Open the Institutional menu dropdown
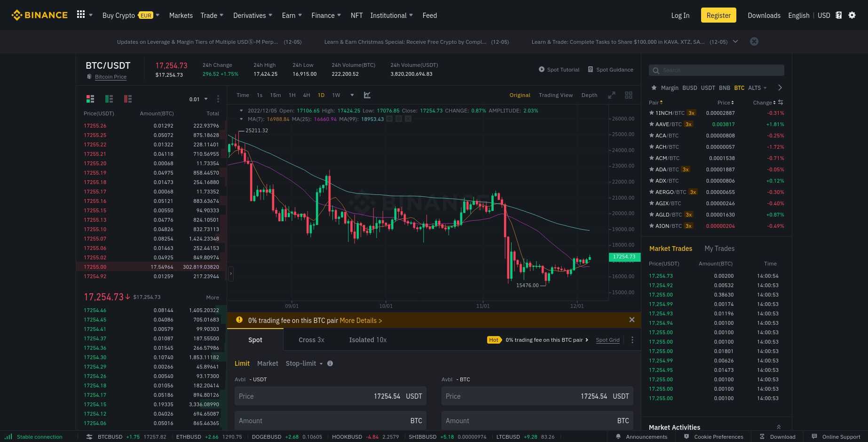 coord(392,15)
